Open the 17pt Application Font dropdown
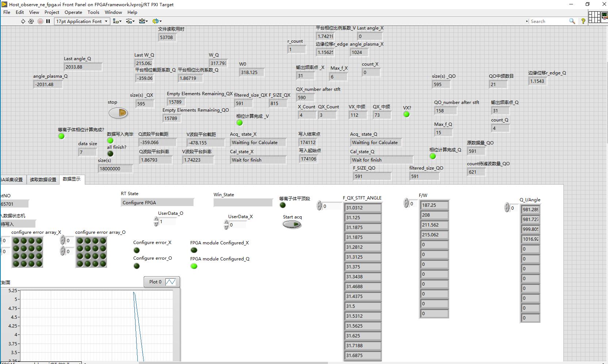The width and height of the screenshot is (608, 364). click(x=82, y=22)
